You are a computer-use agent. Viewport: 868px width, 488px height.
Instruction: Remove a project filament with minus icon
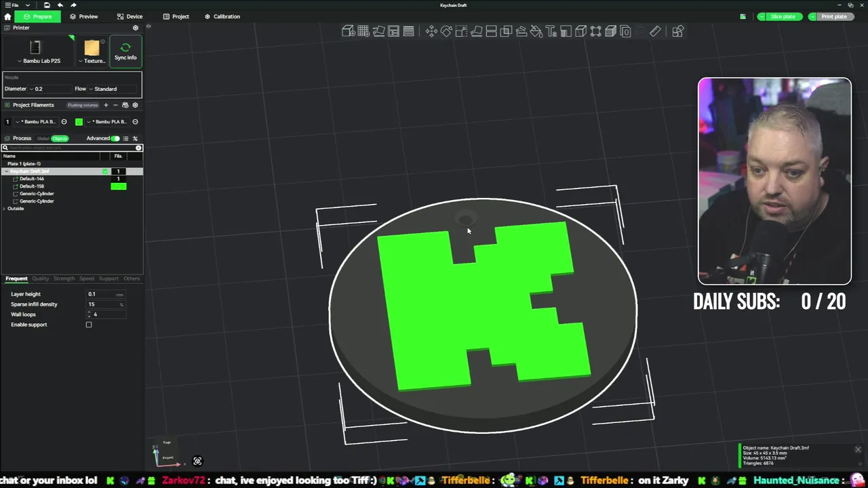[x=115, y=105]
